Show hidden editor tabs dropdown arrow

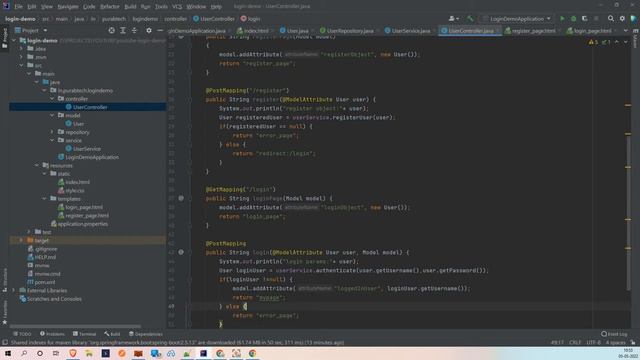tap(626, 31)
